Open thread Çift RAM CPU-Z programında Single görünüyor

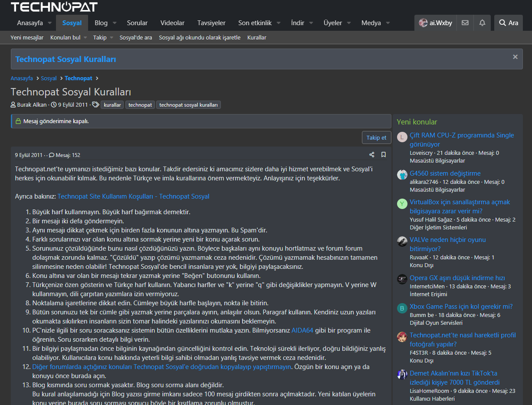pos(462,140)
